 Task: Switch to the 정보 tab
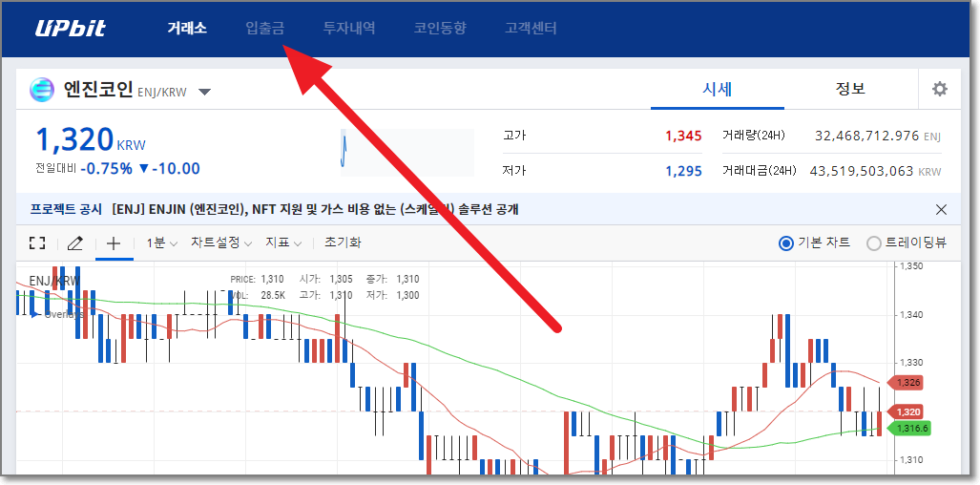pos(850,89)
